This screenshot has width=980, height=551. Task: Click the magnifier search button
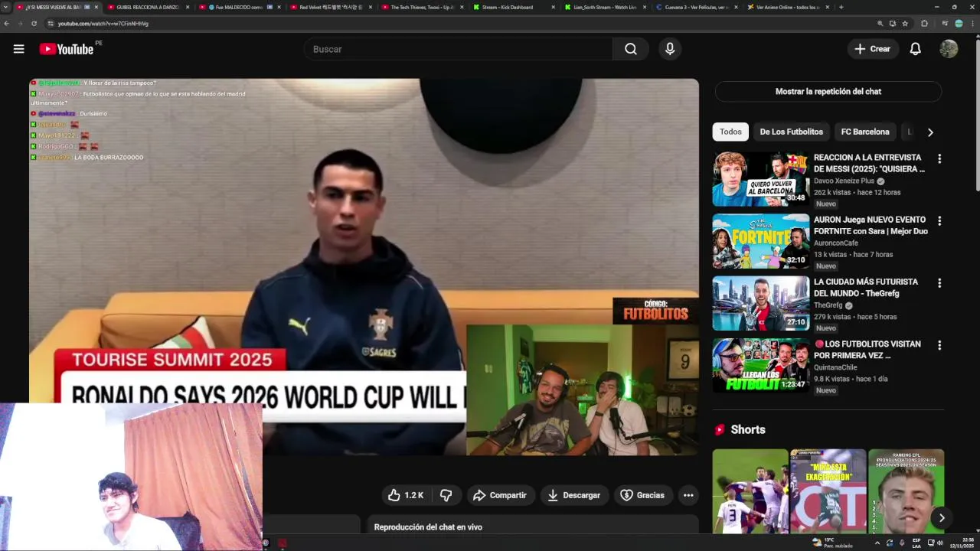(x=631, y=49)
